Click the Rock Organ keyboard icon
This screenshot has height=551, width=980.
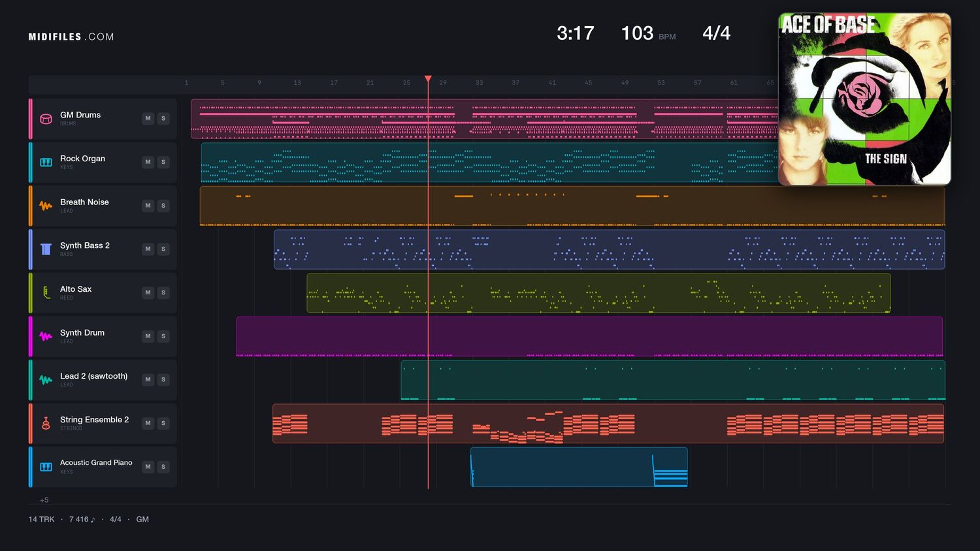(x=46, y=162)
